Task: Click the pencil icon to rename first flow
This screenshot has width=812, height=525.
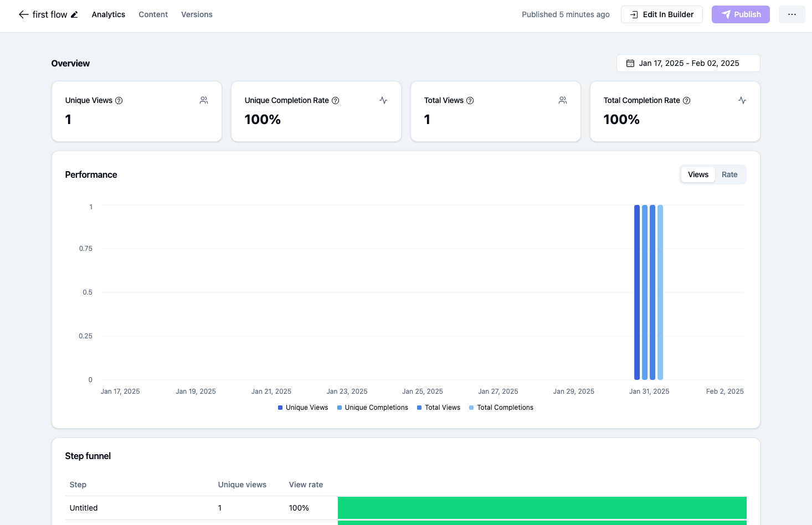Action: point(74,14)
